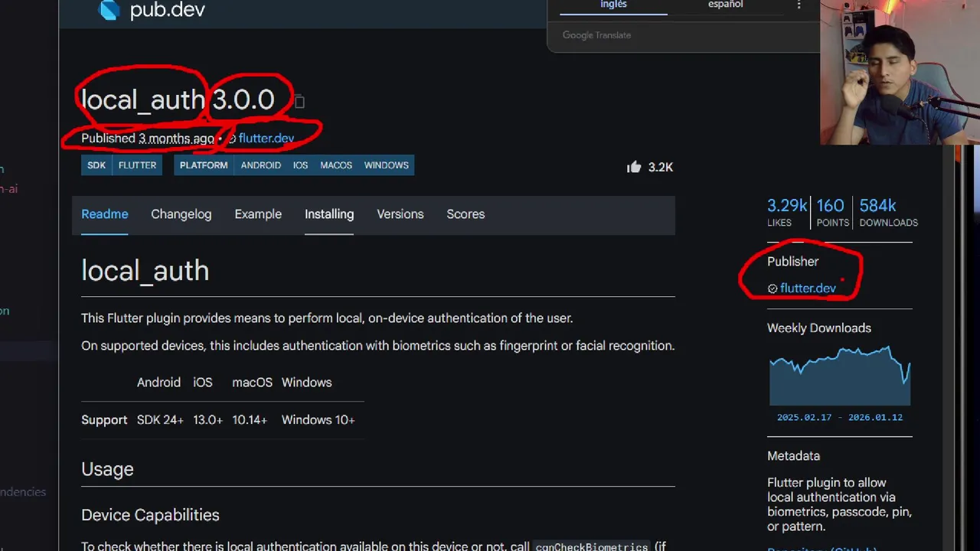Click the PLATFORM tag badge

coord(204,165)
